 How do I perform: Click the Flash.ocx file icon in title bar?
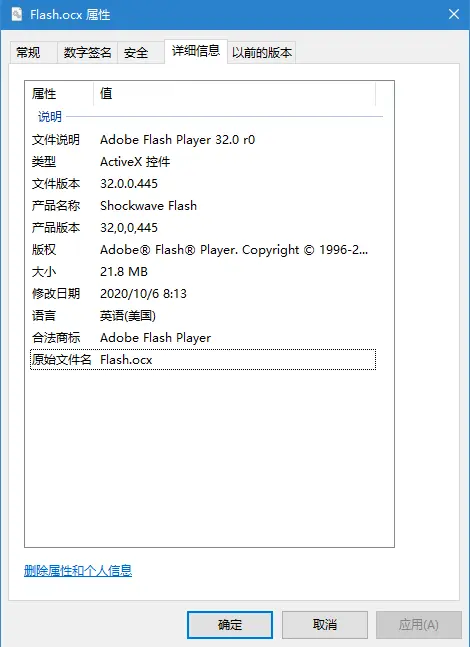pos(17,14)
